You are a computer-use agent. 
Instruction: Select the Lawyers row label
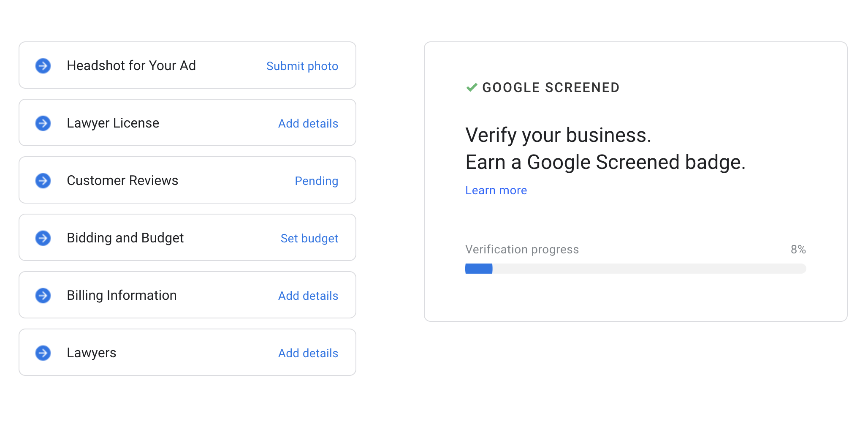pos(92,353)
